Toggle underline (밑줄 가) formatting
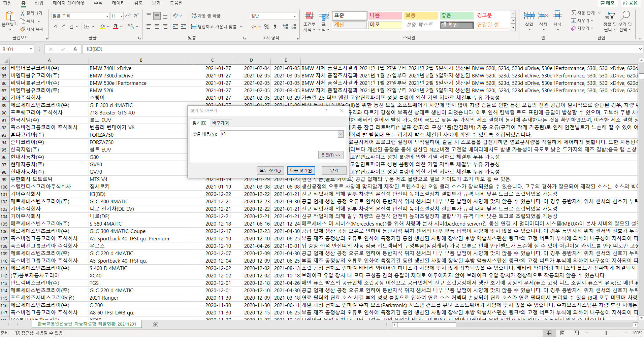This screenshot has height=337, width=644. [x=71, y=27]
